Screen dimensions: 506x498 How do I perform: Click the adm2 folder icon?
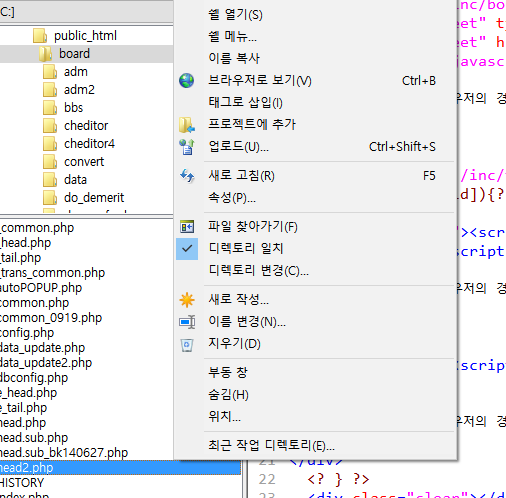tap(50, 90)
